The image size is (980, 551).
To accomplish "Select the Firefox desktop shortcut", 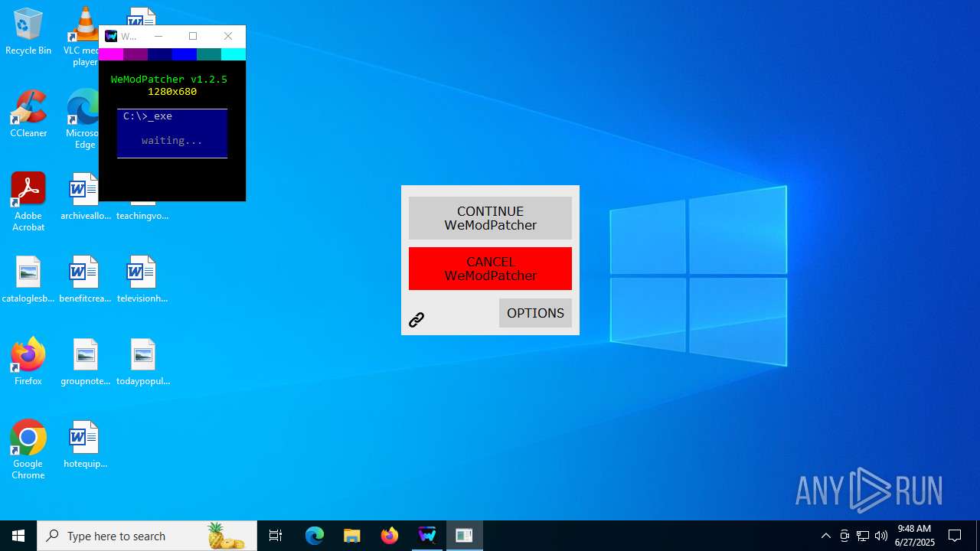I will 28,362.
